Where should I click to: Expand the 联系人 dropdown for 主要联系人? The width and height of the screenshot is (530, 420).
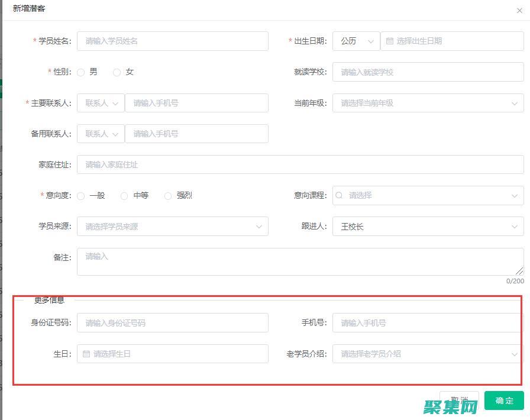[x=99, y=102]
